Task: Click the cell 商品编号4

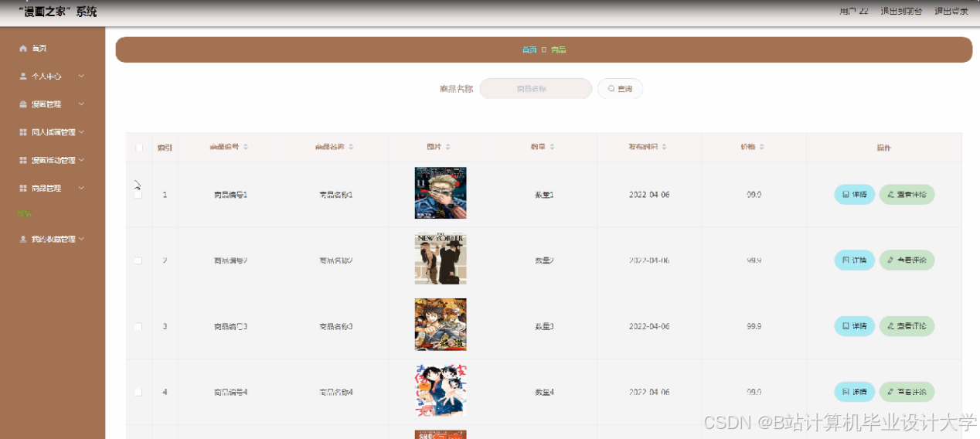Action: [x=230, y=392]
